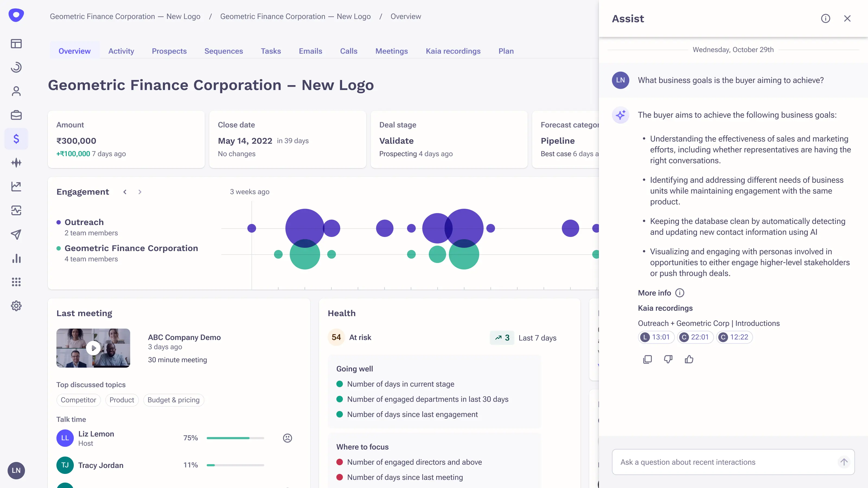Screen dimensions: 868x488
Task: Copy the Assist response using copy icon
Action: coord(647,359)
